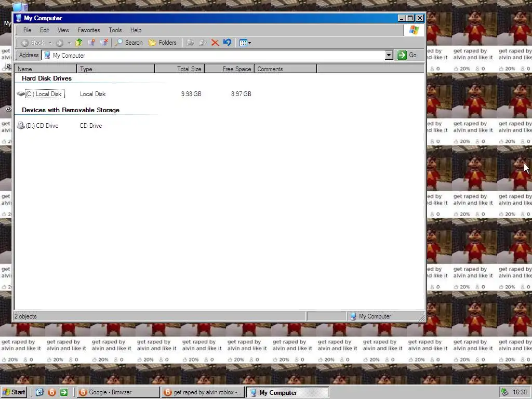Sort by the Comments column header
Screen dimensions: 532x399
point(285,69)
